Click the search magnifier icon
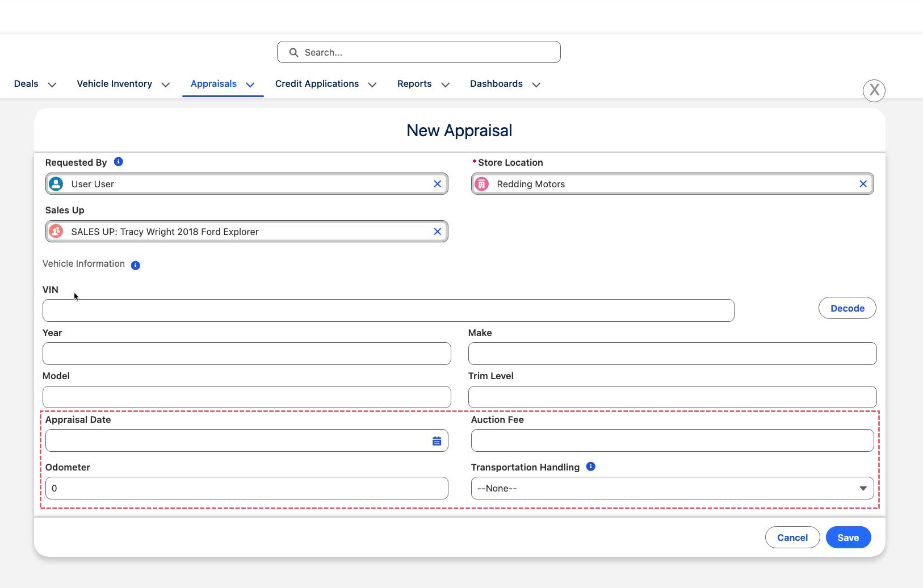The image size is (923, 588). tap(293, 52)
